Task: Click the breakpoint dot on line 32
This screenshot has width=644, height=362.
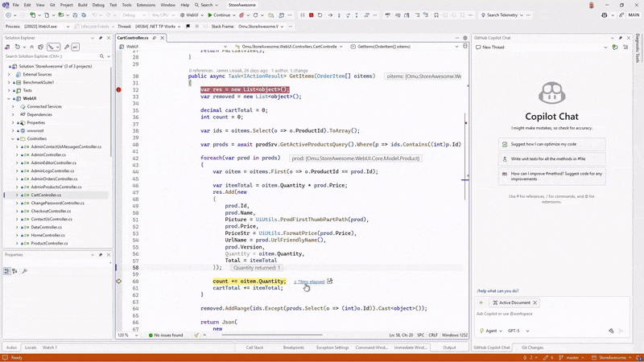Action: [x=119, y=89]
